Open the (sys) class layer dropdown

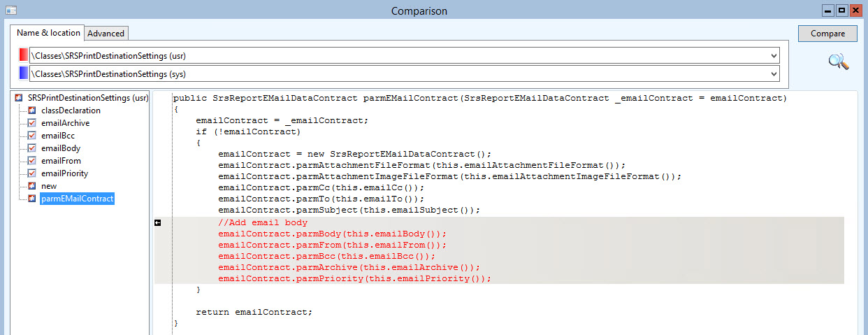773,73
